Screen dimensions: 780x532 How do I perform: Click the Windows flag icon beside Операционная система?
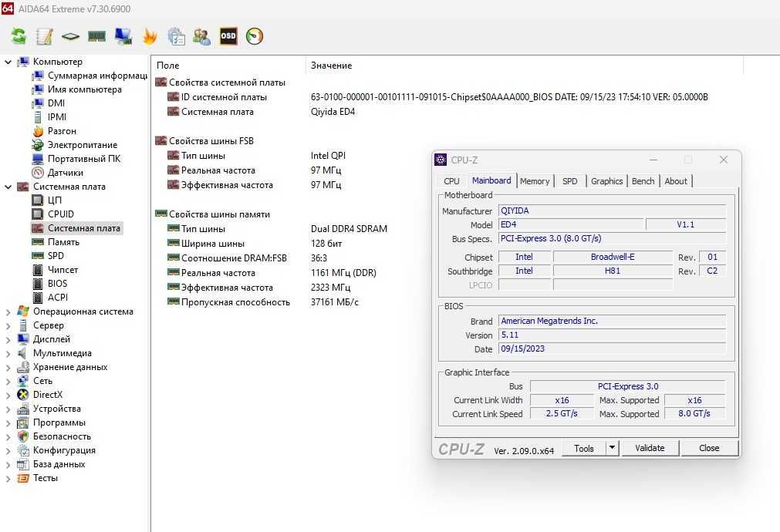point(23,311)
